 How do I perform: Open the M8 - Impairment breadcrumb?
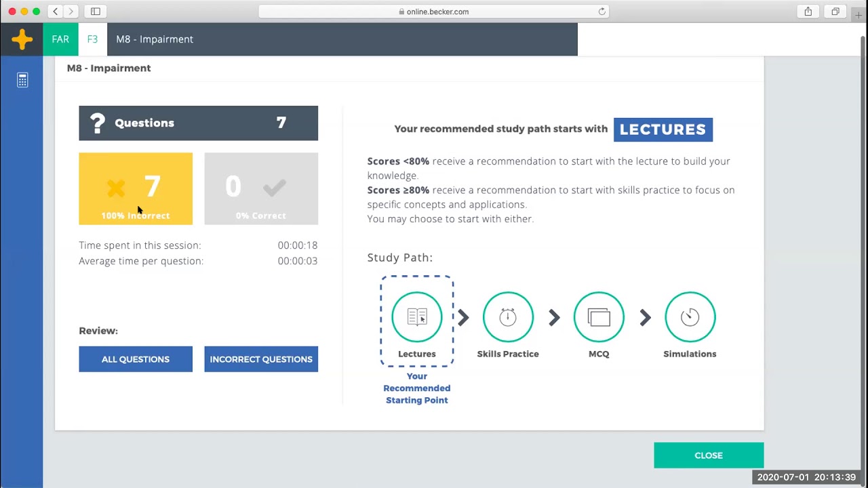(155, 39)
